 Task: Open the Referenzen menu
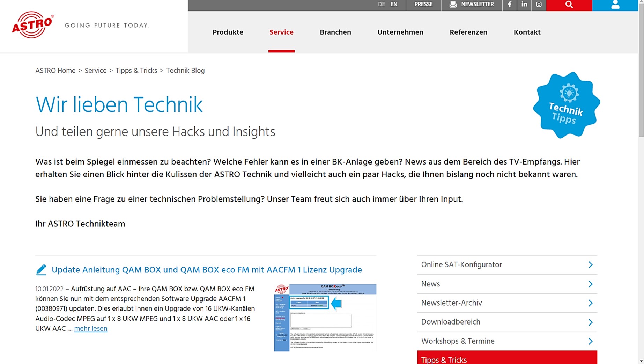[x=468, y=32]
